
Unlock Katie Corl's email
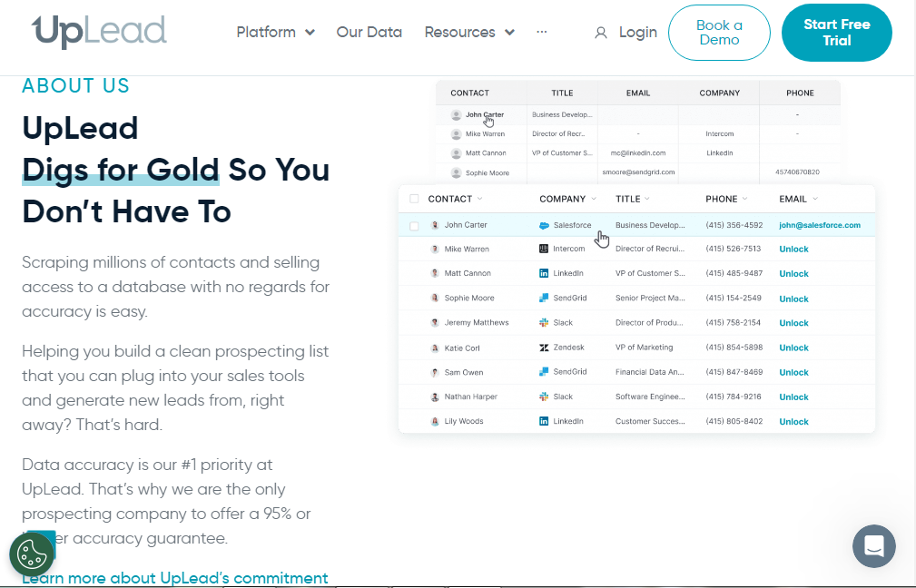794,348
